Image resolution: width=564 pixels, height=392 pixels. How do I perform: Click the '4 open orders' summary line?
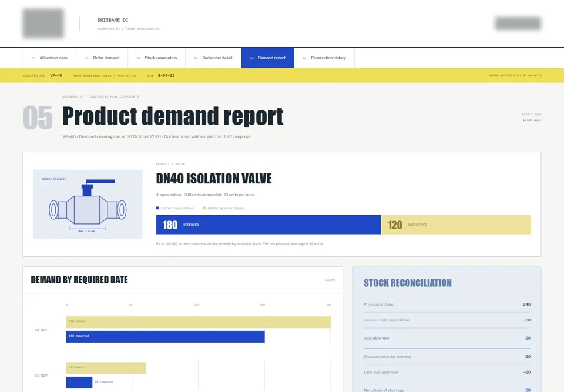(205, 195)
